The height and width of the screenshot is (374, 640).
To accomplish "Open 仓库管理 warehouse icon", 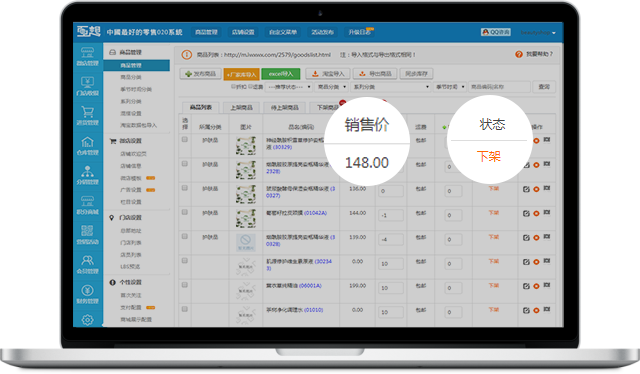I will [x=87, y=146].
